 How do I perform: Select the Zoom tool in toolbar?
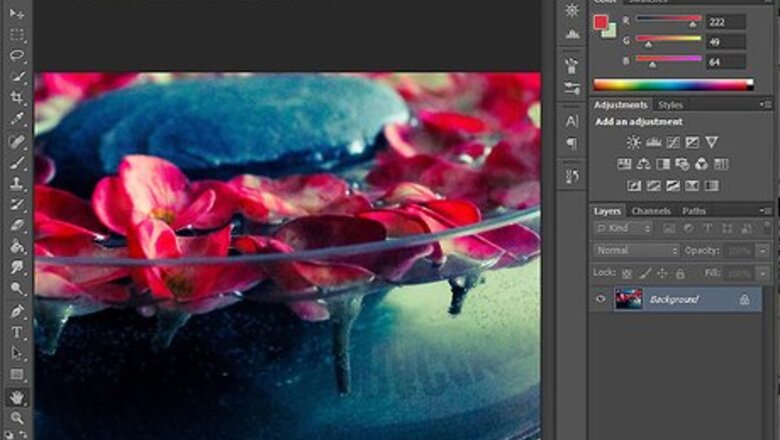click(17, 418)
